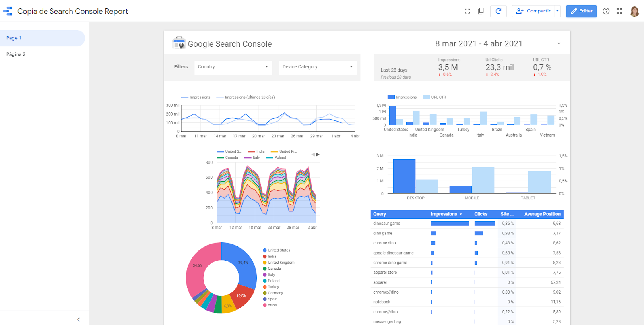The image size is (644, 325).
Task: Open the Country filter dropdown
Action: pyautogui.click(x=233, y=67)
